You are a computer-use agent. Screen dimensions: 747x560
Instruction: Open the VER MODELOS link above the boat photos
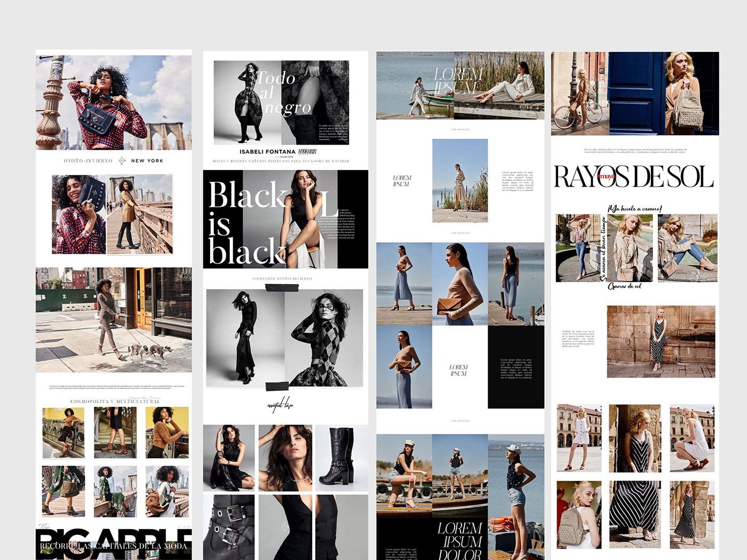pyautogui.click(x=460, y=421)
